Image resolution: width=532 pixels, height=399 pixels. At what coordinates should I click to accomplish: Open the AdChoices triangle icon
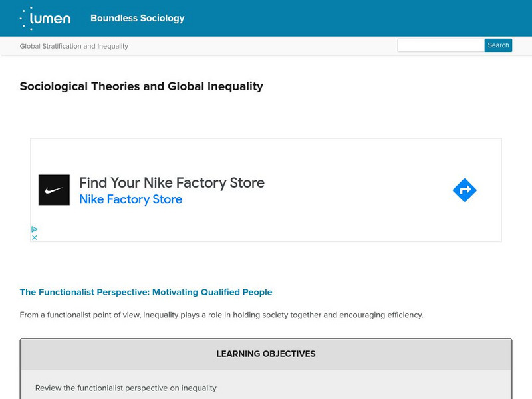34,229
